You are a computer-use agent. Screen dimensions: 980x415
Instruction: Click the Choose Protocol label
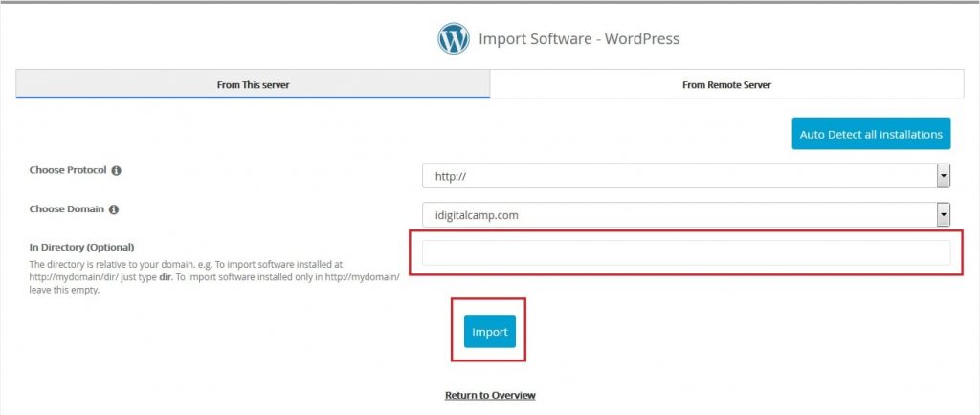[x=68, y=170]
